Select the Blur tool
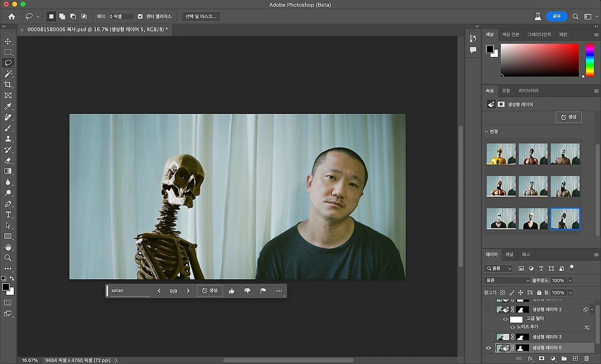 point(8,182)
